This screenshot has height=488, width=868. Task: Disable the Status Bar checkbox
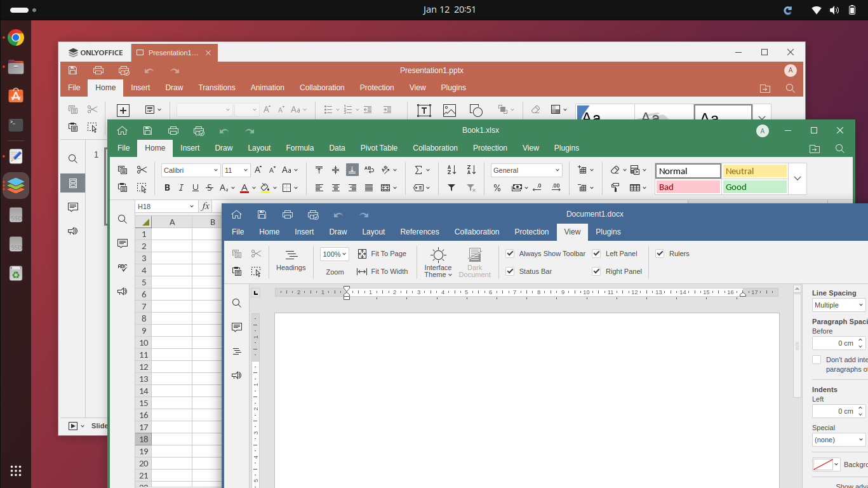[510, 271]
